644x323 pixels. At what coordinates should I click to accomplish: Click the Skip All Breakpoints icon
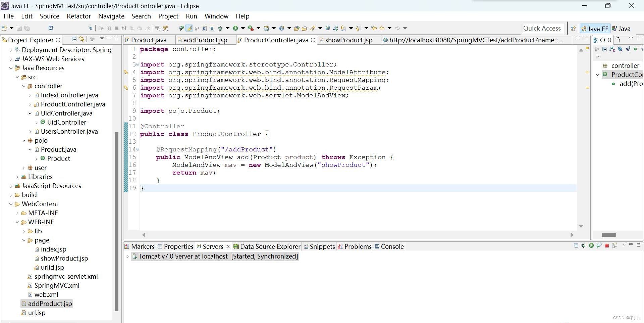click(x=91, y=28)
